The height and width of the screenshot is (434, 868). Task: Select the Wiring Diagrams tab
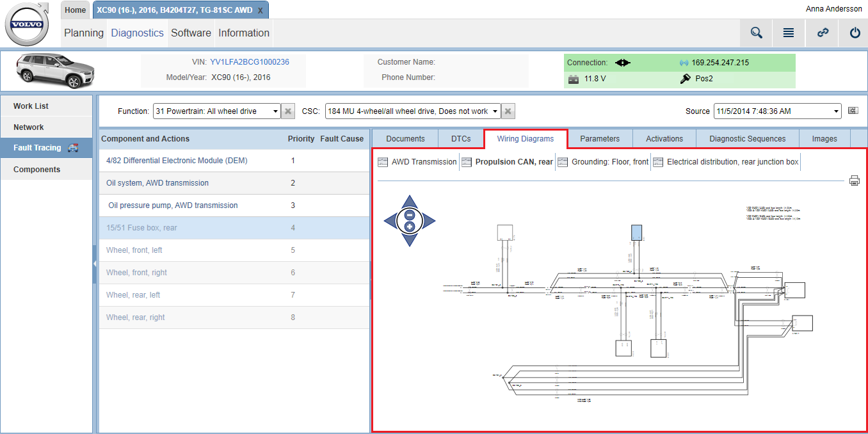[x=526, y=139]
